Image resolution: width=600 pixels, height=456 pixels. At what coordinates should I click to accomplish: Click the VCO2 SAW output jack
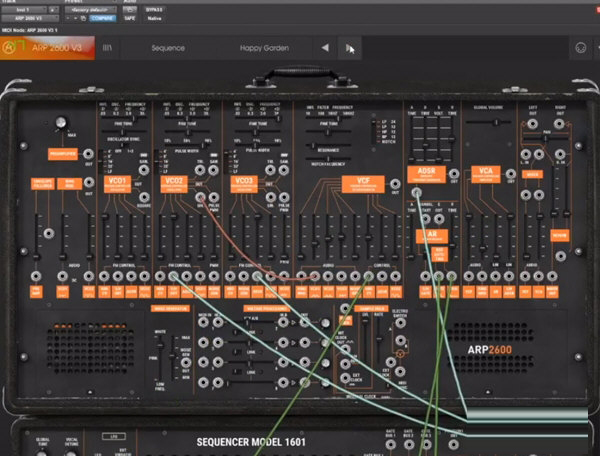click(x=214, y=170)
